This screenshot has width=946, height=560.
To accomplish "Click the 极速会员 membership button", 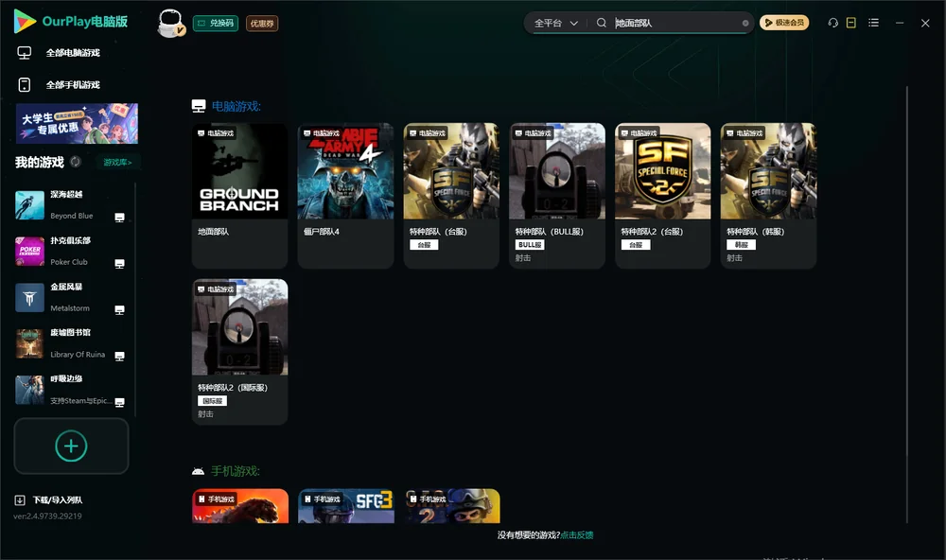I will pos(784,23).
